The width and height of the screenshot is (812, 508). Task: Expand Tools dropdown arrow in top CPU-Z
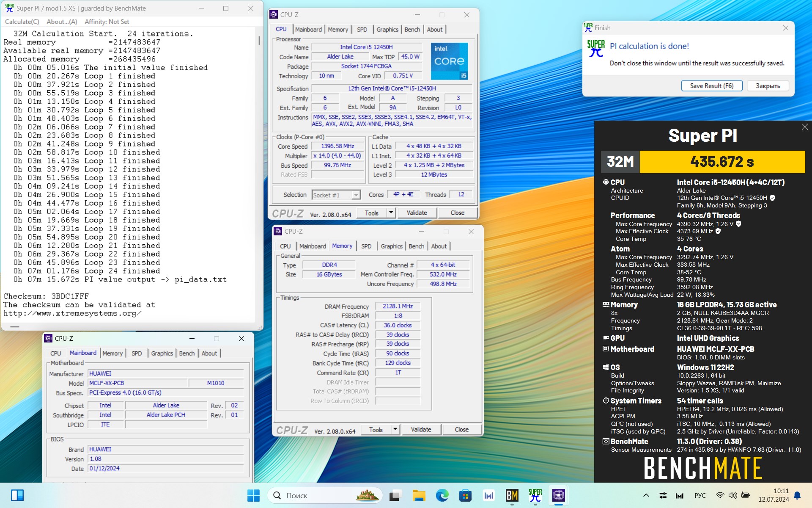(x=391, y=213)
